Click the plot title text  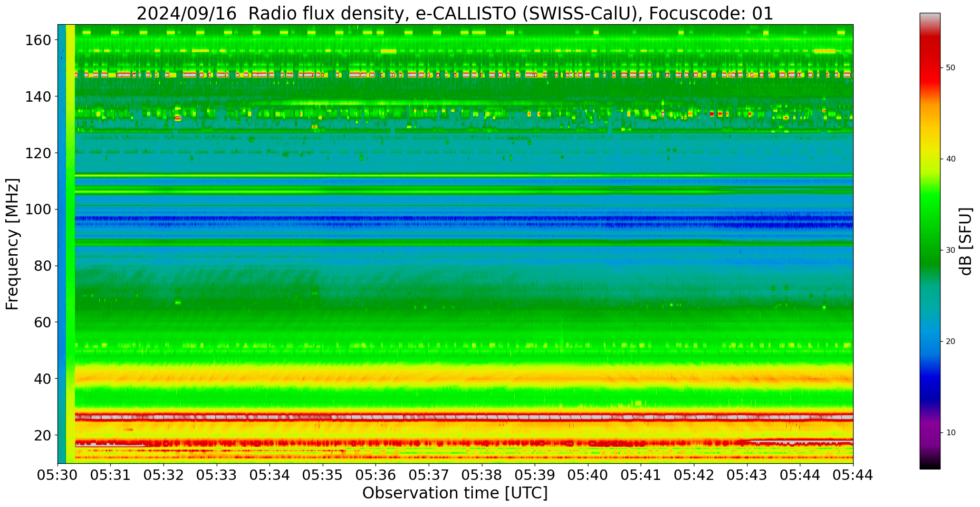coord(455,13)
